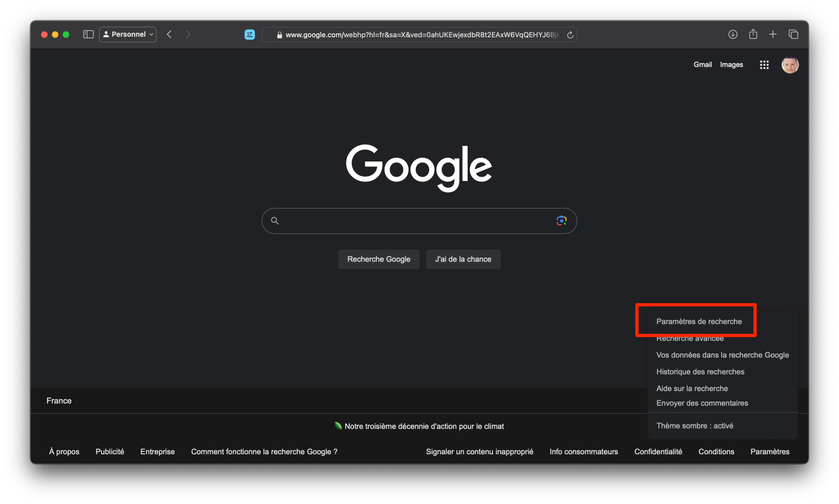Open Comment fonctionne la recherche Google link
The width and height of the screenshot is (839, 504).
[x=264, y=452]
